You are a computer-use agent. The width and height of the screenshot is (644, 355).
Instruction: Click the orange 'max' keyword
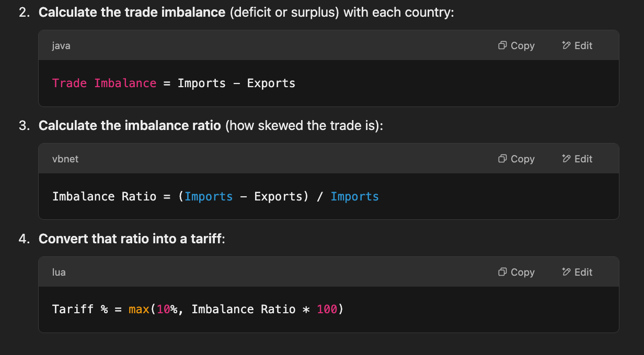point(139,309)
